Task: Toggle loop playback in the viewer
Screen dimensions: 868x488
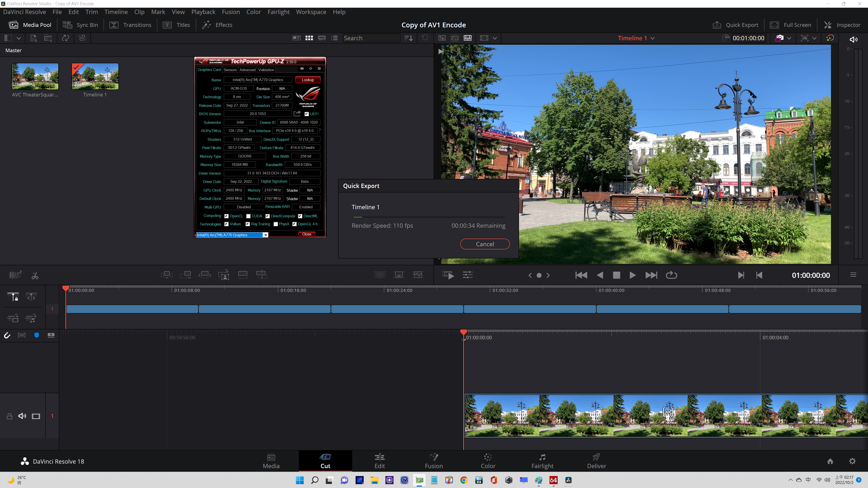Action: pyautogui.click(x=671, y=275)
